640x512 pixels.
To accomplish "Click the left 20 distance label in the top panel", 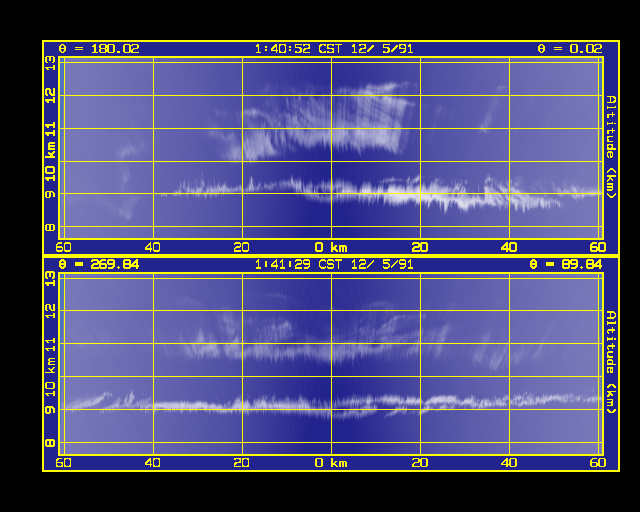I will click(x=242, y=247).
